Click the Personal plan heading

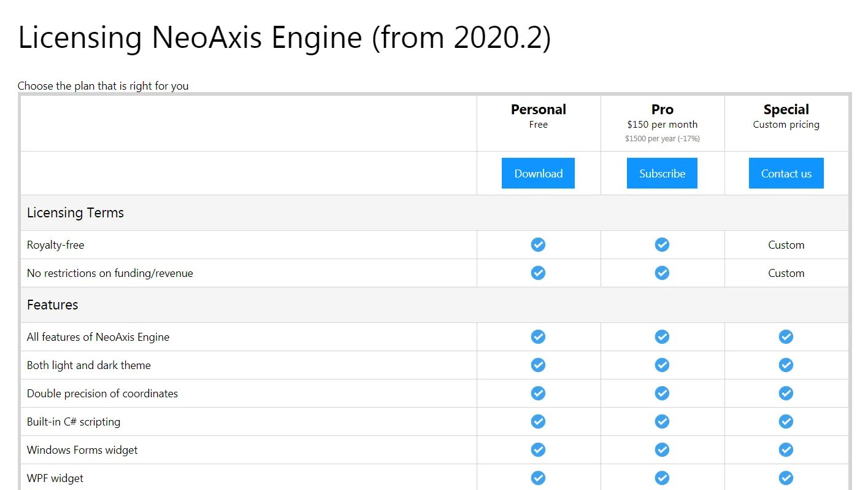pos(538,109)
